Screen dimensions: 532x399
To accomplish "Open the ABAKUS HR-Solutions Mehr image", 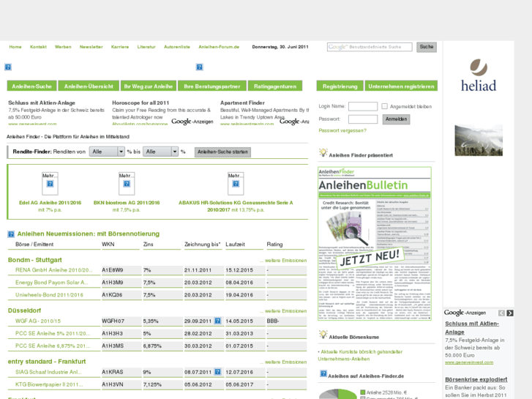I will point(236,183).
